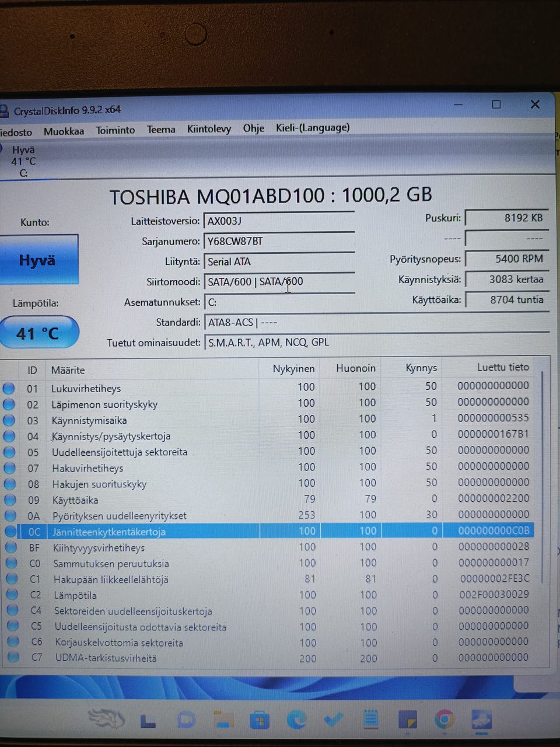Screen dimensions: 560x747
Task: Open the Tiedosto menu
Action: [15, 132]
